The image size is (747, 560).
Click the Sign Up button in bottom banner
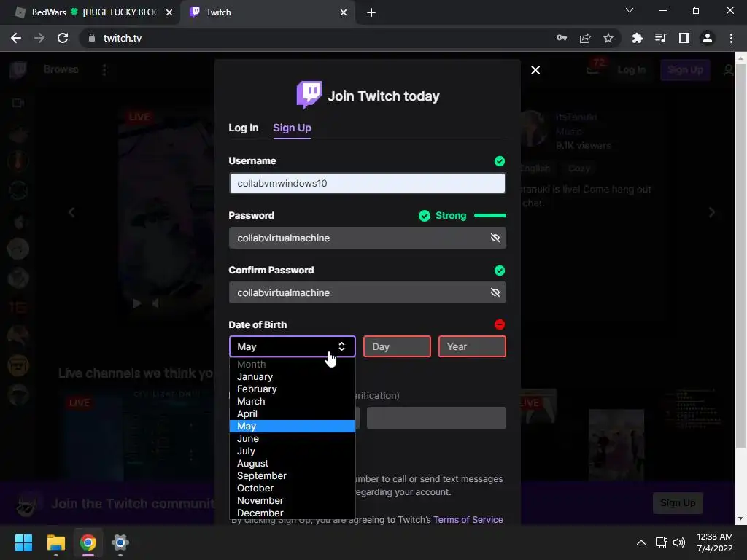click(678, 503)
